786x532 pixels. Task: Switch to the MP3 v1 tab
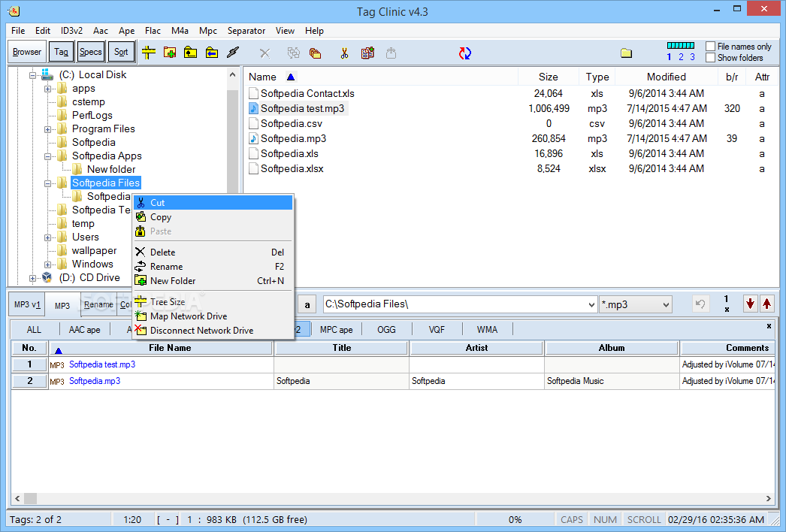pos(27,304)
